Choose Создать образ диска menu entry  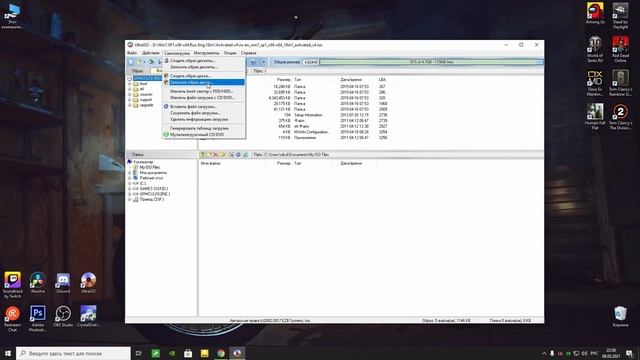pos(204,76)
